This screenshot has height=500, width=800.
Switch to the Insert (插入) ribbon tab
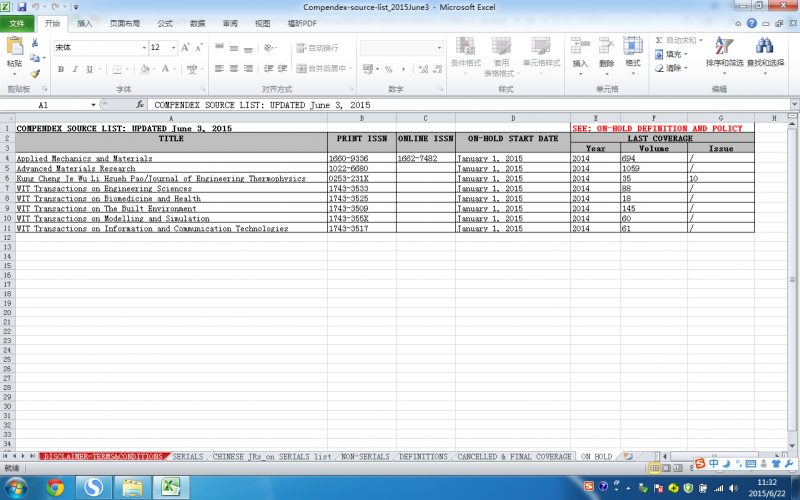pyautogui.click(x=85, y=23)
